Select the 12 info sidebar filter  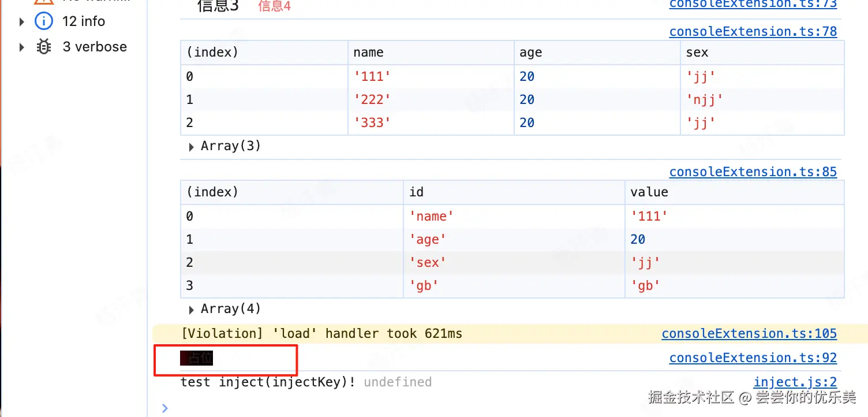click(x=84, y=21)
